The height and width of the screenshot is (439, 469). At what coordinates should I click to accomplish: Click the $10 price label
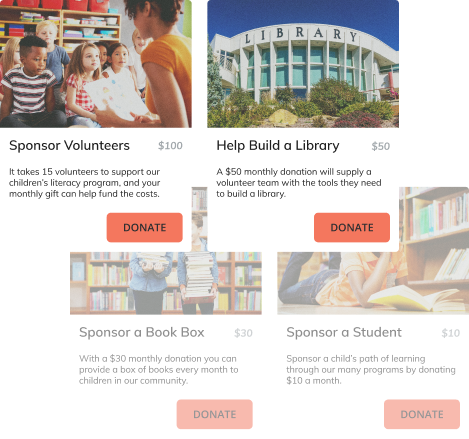[451, 333]
